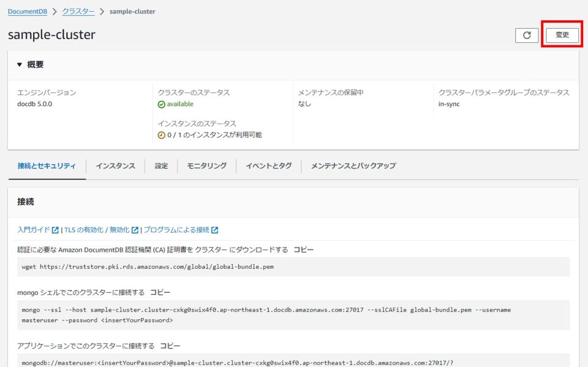Click the in-sync parameter group status

click(x=449, y=104)
